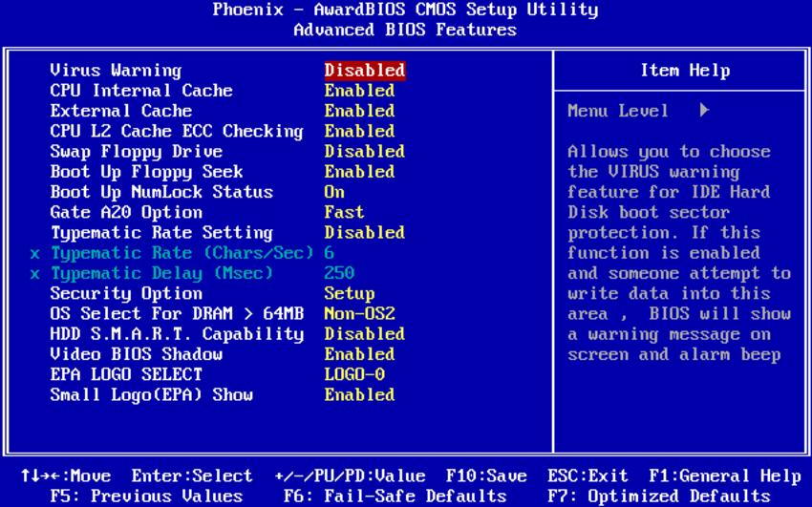Click the Menu Level text
Viewport: 812px width, 507px height.
(618, 111)
